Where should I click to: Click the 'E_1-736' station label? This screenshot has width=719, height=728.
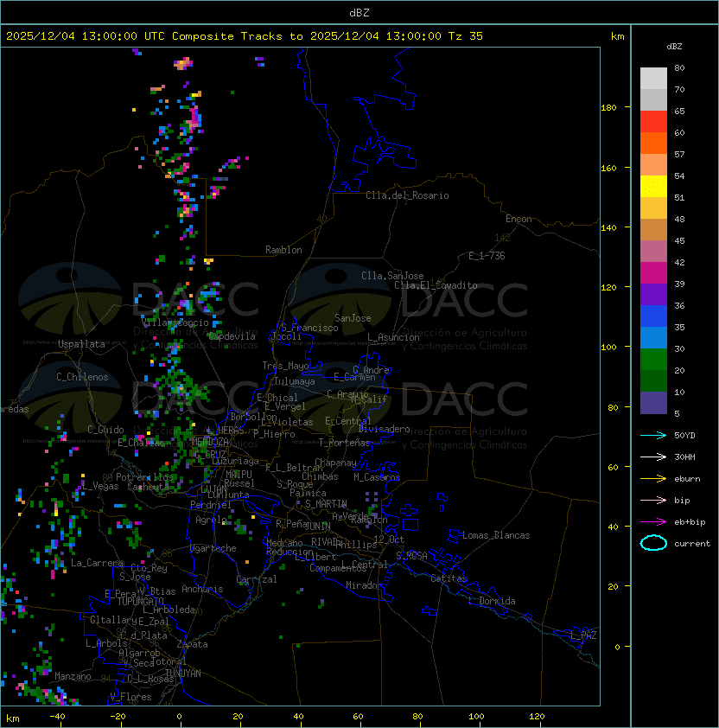point(487,256)
